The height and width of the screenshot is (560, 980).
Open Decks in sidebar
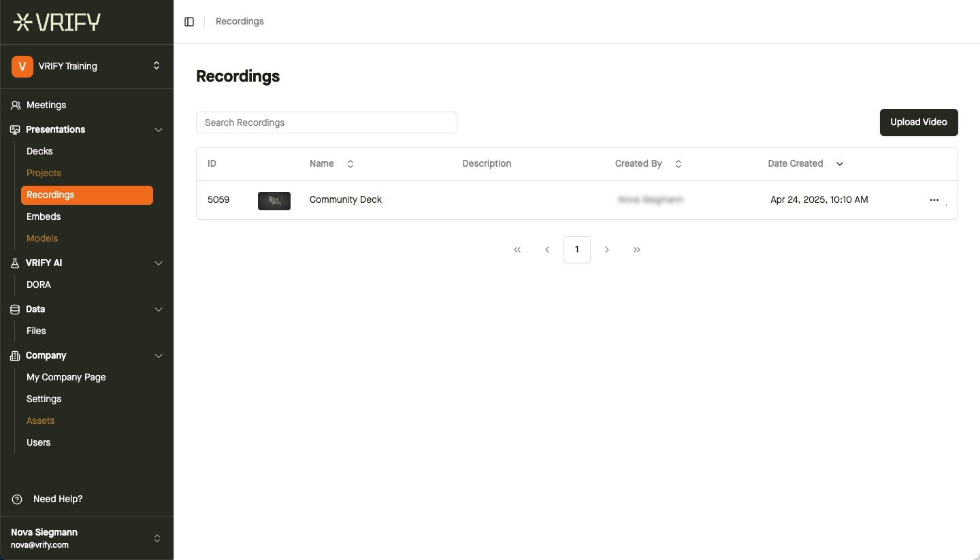[39, 151]
